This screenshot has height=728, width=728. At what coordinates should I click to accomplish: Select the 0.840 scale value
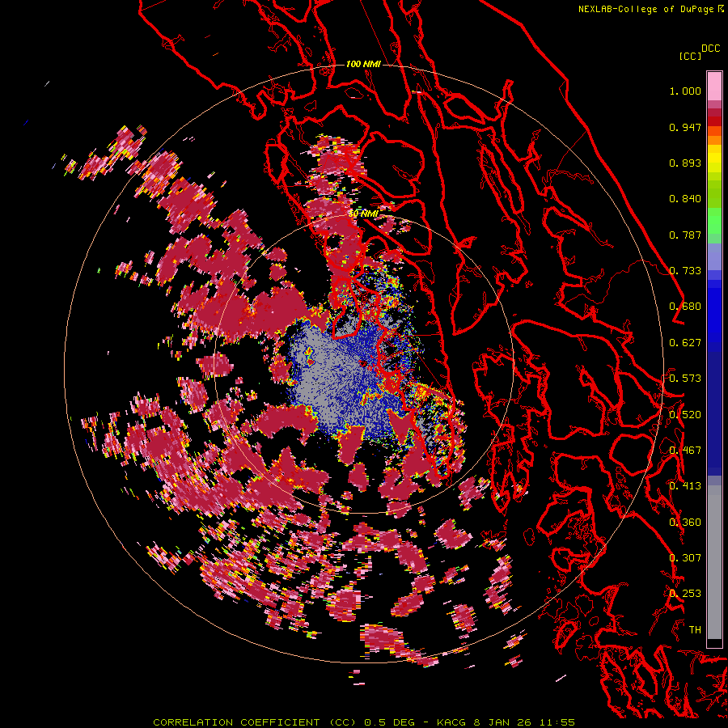685,199
